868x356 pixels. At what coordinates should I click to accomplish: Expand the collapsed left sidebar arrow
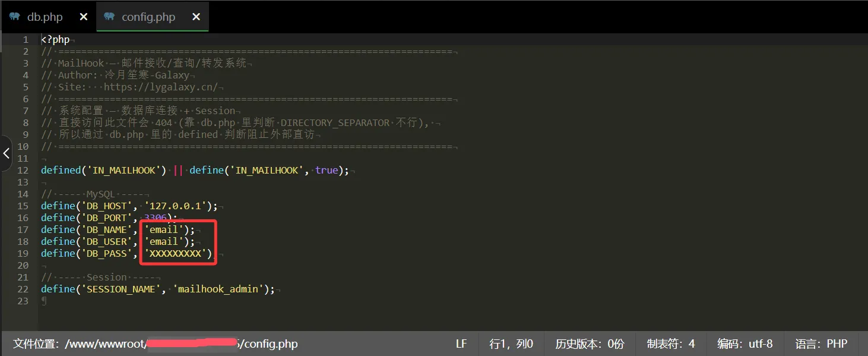tap(6, 153)
